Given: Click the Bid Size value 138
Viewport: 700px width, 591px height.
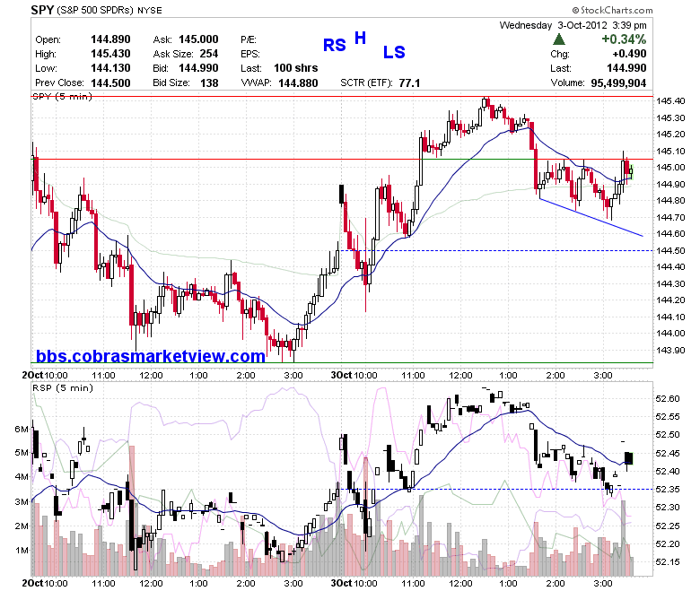Looking at the screenshot, I should click(x=209, y=83).
